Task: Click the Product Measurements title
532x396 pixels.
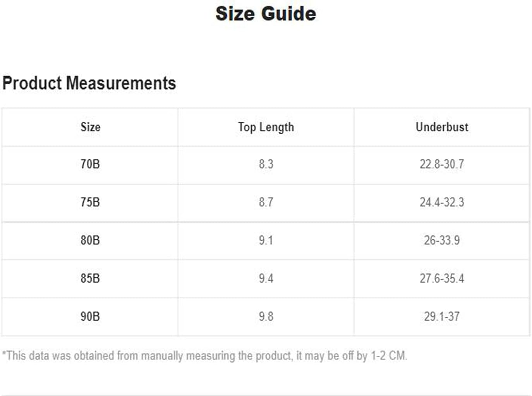Action: pos(89,83)
